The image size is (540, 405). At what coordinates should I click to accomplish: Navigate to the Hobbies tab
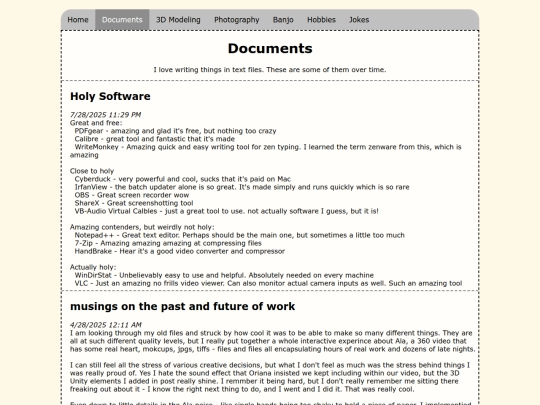(321, 20)
